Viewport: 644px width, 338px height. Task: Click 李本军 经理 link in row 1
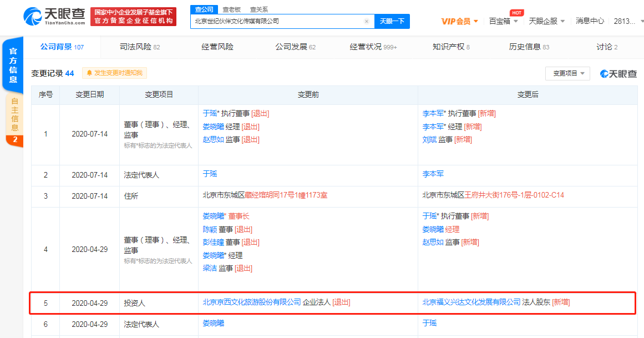[x=433, y=127]
